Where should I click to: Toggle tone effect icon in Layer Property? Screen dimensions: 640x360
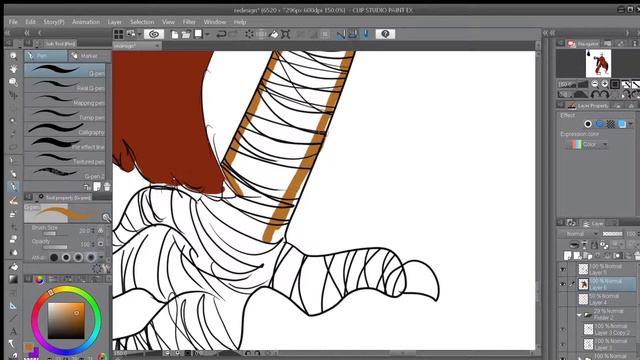coord(611,124)
